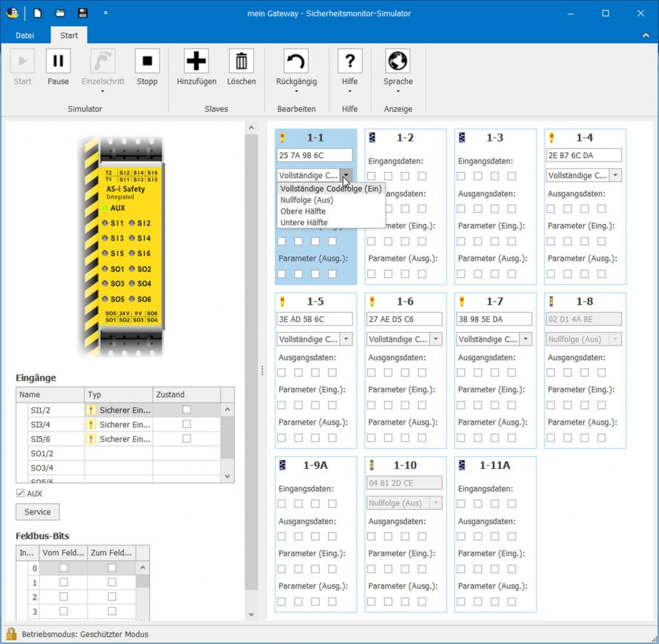Click the Hilfe question mark button
The width and height of the screenshot is (659, 644).
(x=349, y=62)
